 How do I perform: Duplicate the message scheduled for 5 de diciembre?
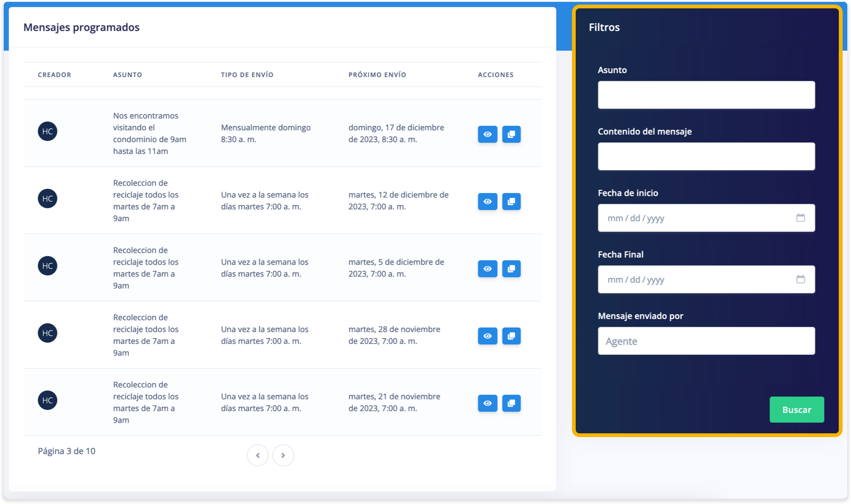[511, 269]
